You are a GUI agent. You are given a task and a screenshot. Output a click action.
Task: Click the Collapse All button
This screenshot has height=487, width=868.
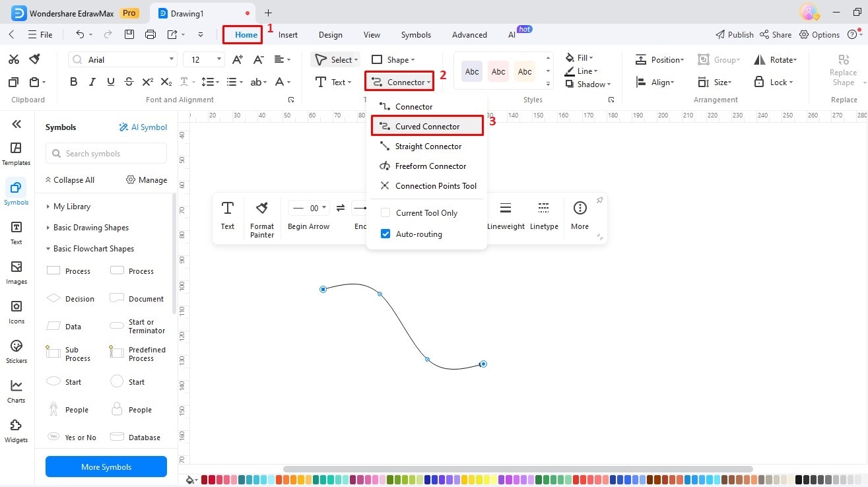click(x=69, y=180)
